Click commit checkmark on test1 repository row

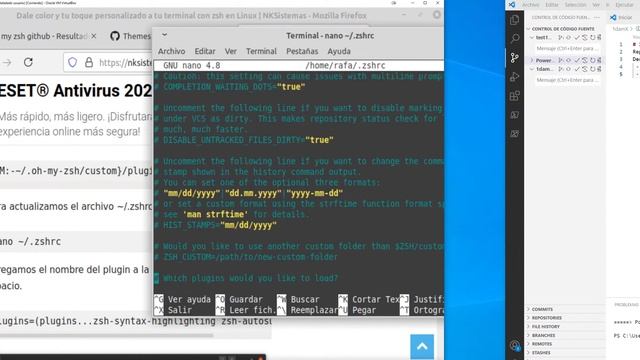pyautogui.click(x=577, y=38)
